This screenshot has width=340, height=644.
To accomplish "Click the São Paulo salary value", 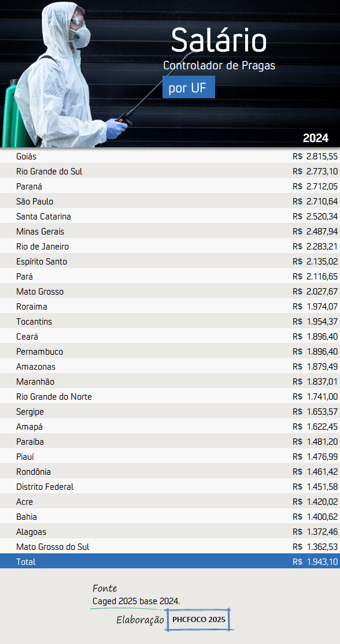I will [x=315, y=201].
